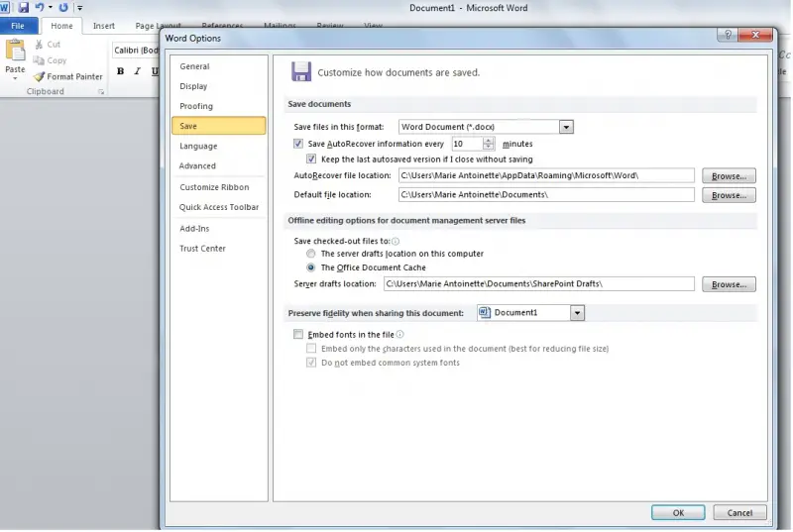Enable Embed fonts in the file
The width and height of the screenshot is (793, 532).
(x=298, y=335)
